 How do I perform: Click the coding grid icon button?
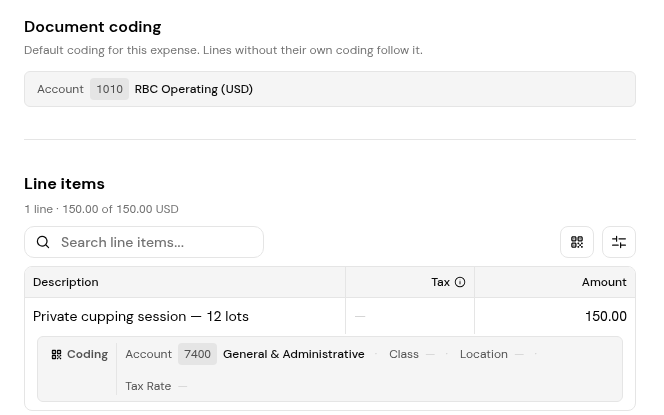577,242
